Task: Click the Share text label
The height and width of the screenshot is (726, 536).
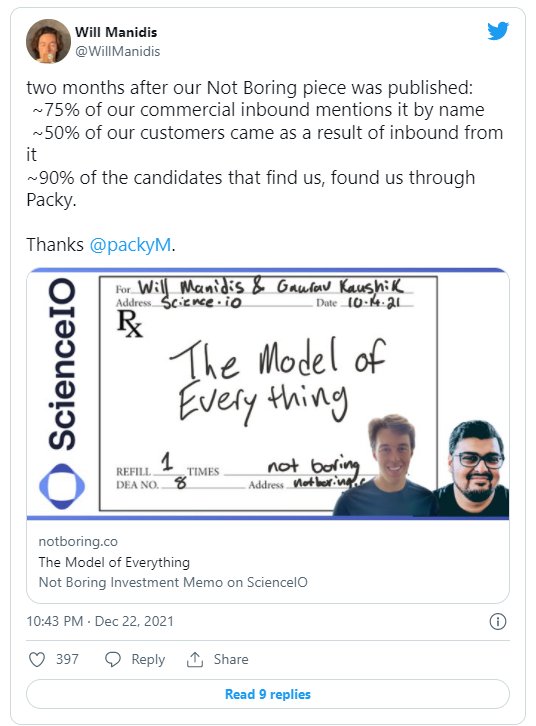Action: pos(231,659)
